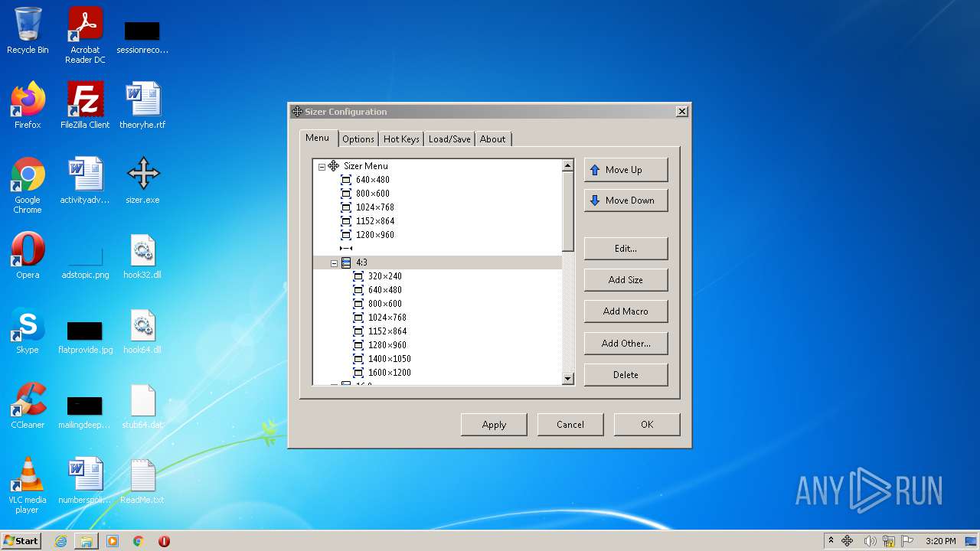
Task: Show hidden system tray icons
Action: point(831,541)
